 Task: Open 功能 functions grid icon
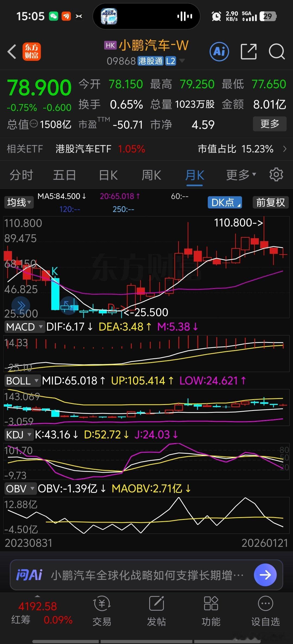tap(211, 604)
